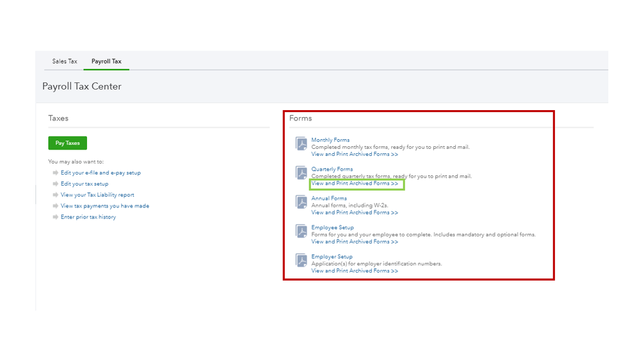Click the 'You may also want to:' text
The width and height of the screenshot is (644, 362).
click(76, 162)
